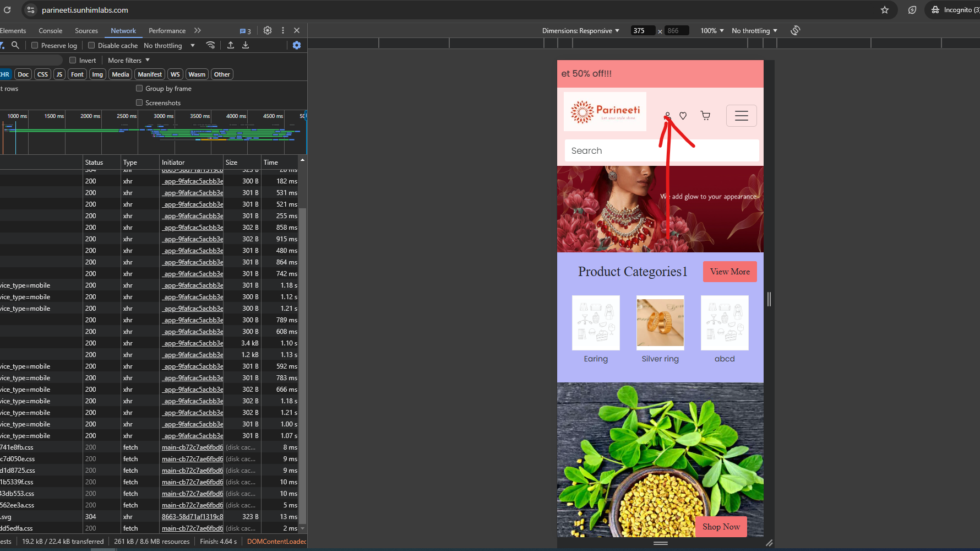Viewport: 980px width, 551px height.
Task: Filter requests by Font type
Action: pyautogui.click(x=77, y=74)
